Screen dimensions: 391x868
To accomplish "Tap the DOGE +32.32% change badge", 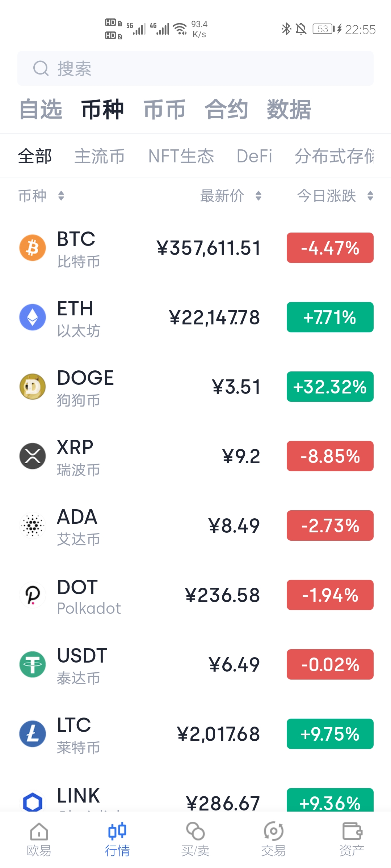I will click(330, 387).
